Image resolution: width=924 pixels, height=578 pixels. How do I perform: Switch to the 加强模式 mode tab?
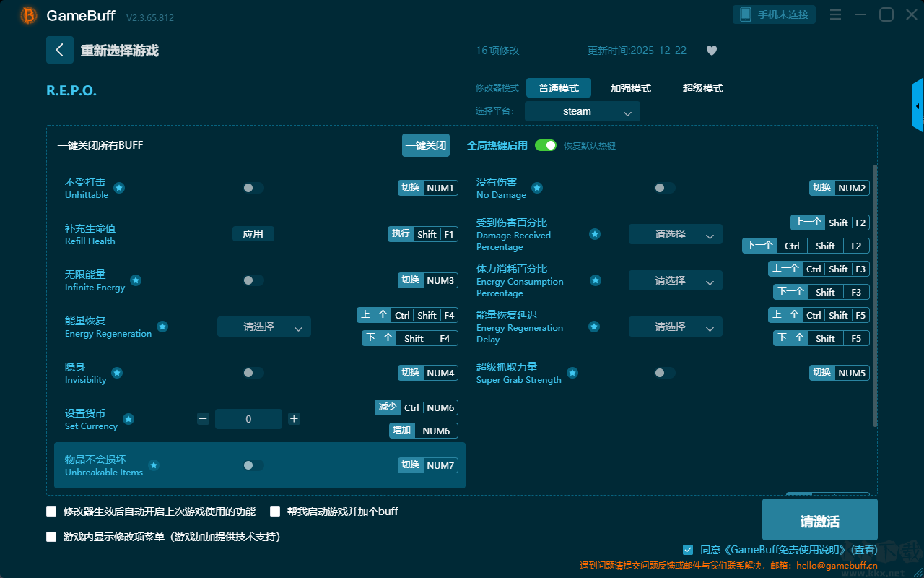(x=631, y=88)
